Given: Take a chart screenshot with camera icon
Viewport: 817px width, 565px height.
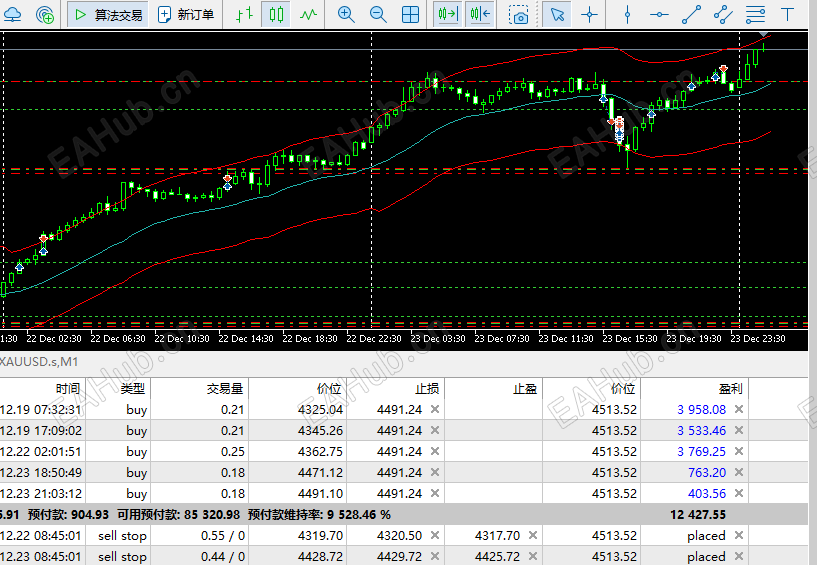Looking at the screenshot, I should click(x=518, y=15).
